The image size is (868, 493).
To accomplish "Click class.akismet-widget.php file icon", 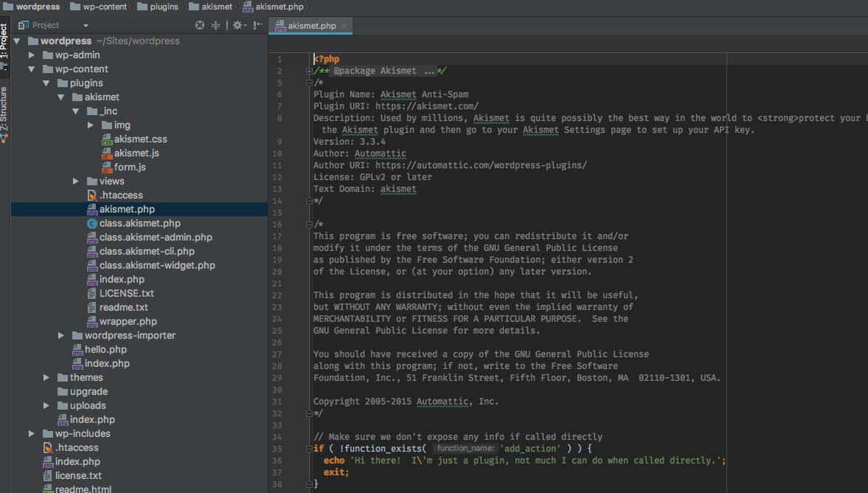I will pyautogui.click(x=92, y=266).
